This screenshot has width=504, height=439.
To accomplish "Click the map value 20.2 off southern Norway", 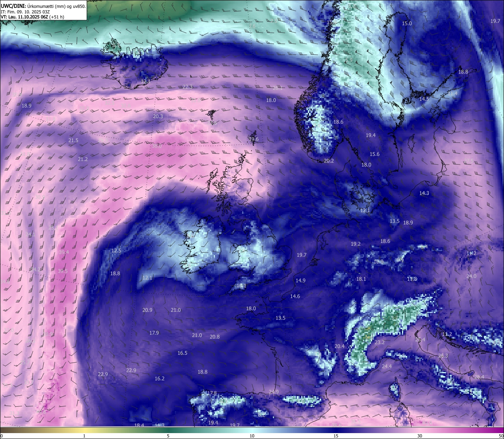I will point(329,161).
